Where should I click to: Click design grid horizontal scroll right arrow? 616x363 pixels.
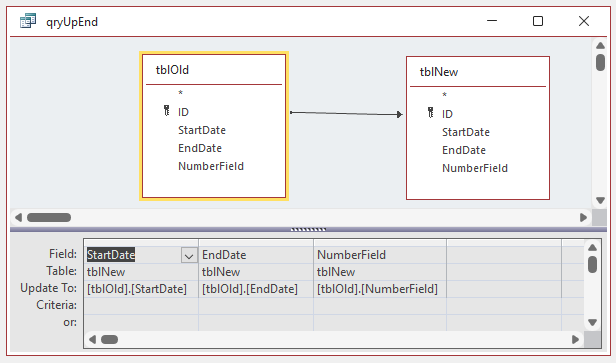(x=576, y=339)
